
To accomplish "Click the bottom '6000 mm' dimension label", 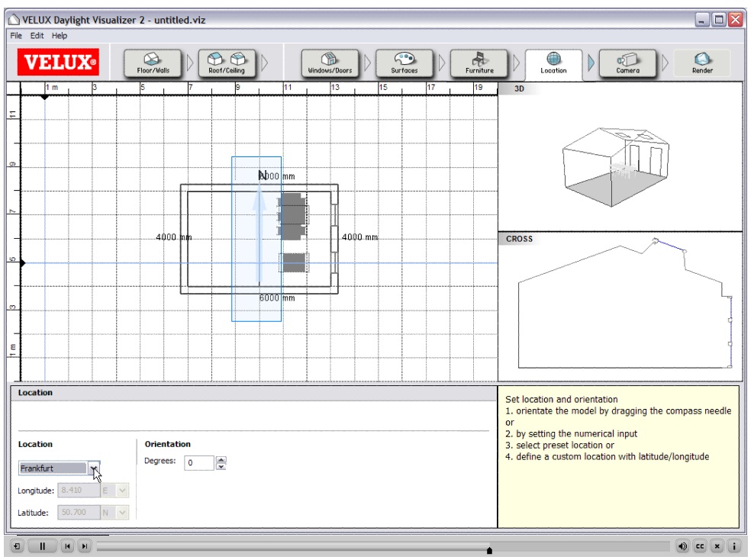I will point(277,298).
